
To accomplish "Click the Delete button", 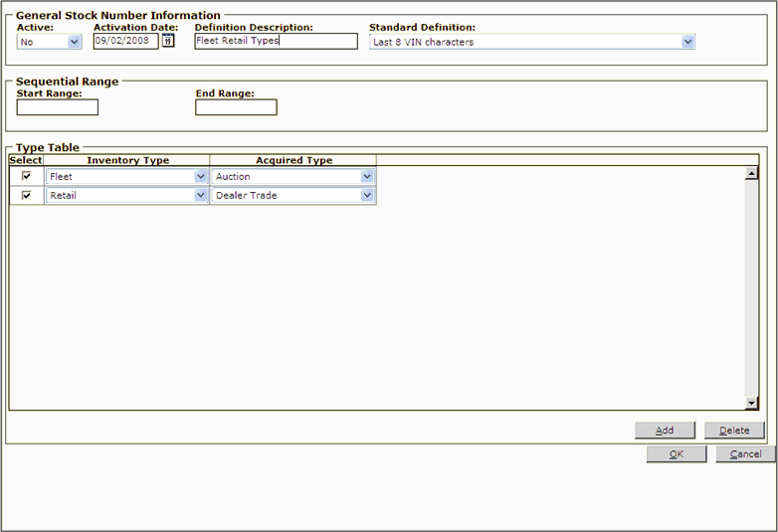I will coord(734,431).
